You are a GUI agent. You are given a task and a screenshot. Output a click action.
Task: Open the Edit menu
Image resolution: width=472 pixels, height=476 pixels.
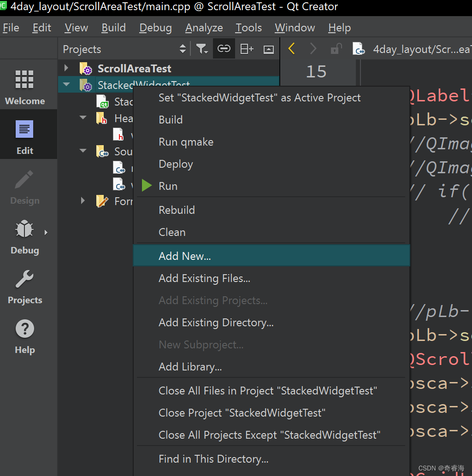click(x=41, y=28)
